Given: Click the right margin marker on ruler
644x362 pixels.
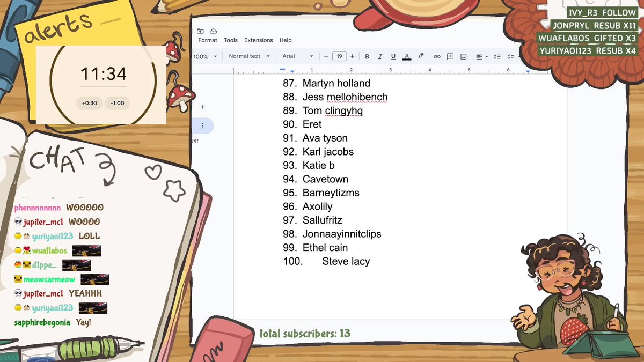Looking at the screenshot, I should [528, 71].
